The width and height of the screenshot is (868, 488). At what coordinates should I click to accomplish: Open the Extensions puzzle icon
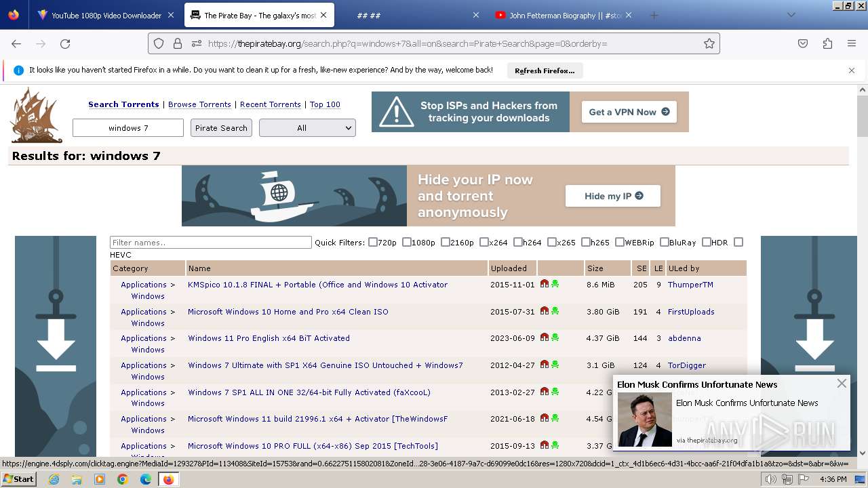[x=827, y=43]
